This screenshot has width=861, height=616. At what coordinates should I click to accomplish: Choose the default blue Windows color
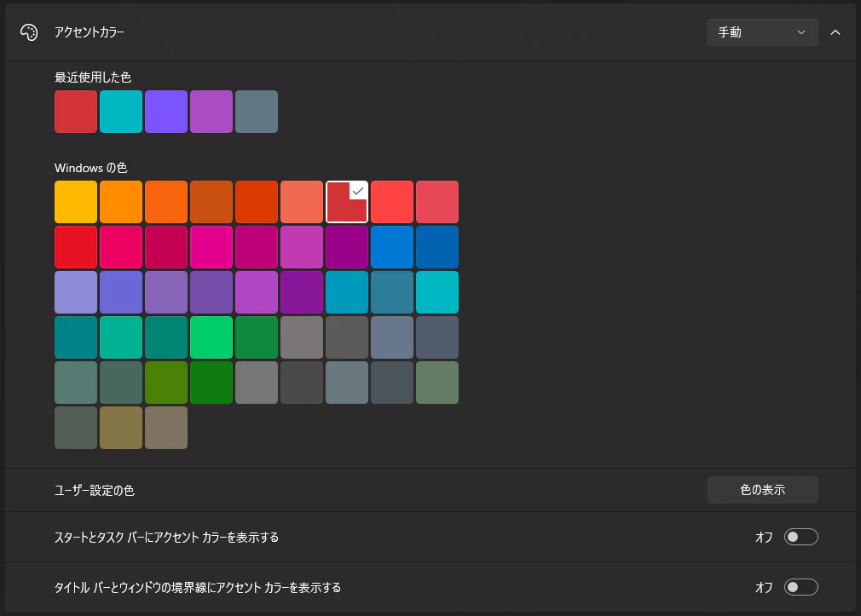(x=392, y=246)
